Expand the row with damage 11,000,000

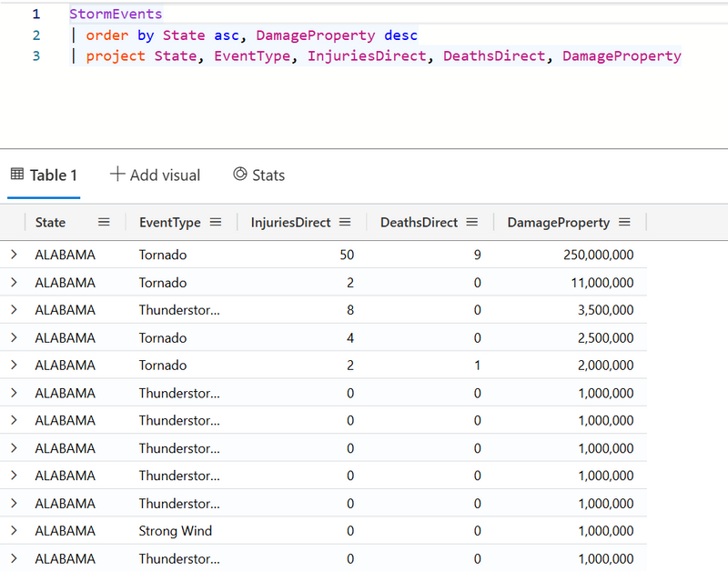click(14, 282)
